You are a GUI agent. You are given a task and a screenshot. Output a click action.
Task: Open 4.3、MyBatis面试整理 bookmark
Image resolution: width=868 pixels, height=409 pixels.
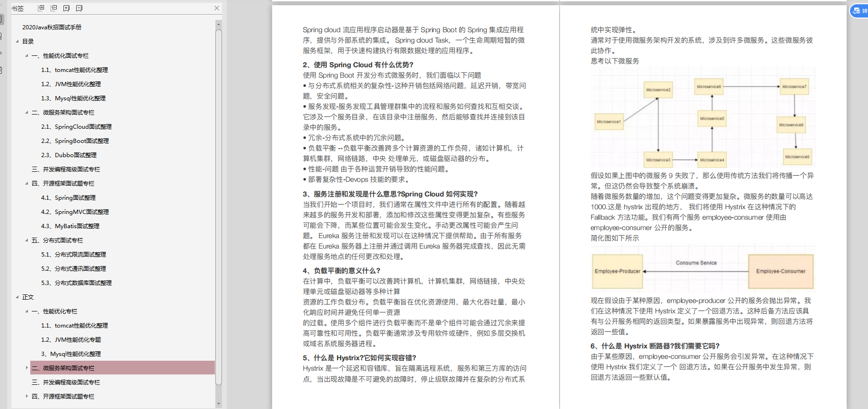(70, 226)
